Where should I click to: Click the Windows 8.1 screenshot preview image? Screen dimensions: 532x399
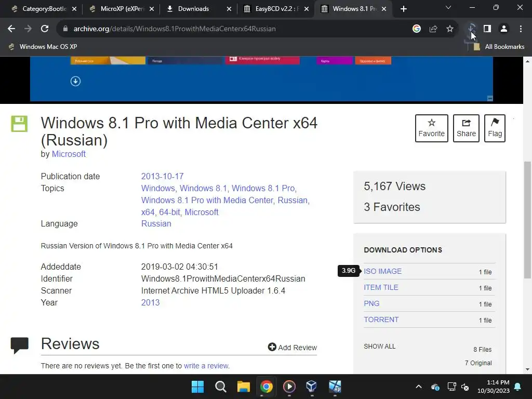(261, 79)
